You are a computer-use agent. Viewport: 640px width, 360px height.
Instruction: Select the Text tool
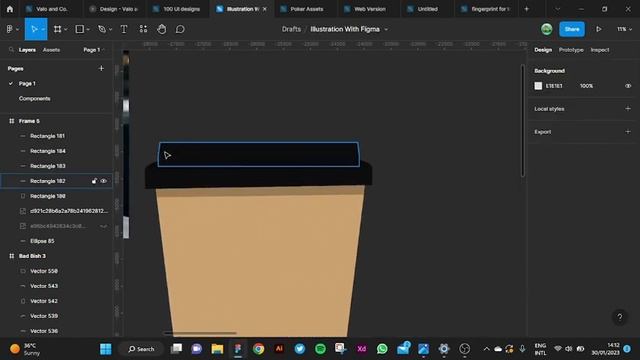click(x=124, y=29)
